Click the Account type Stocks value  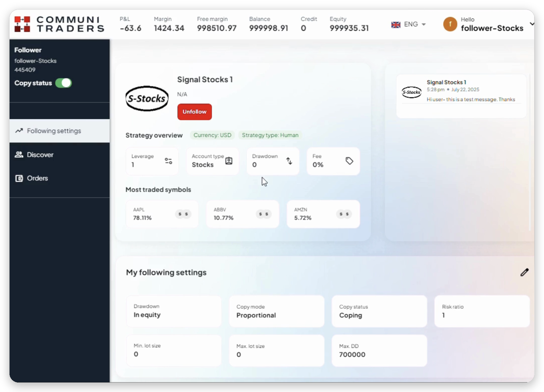tap(203, 165)
